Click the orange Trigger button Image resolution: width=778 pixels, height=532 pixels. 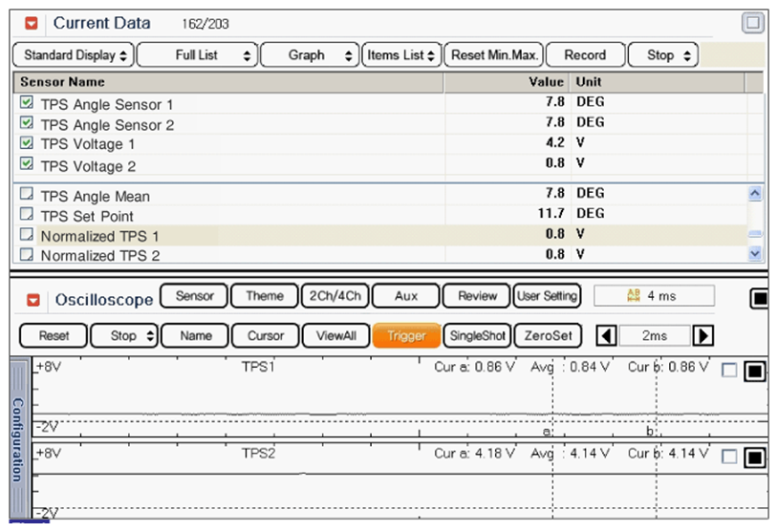click(406, 336)
